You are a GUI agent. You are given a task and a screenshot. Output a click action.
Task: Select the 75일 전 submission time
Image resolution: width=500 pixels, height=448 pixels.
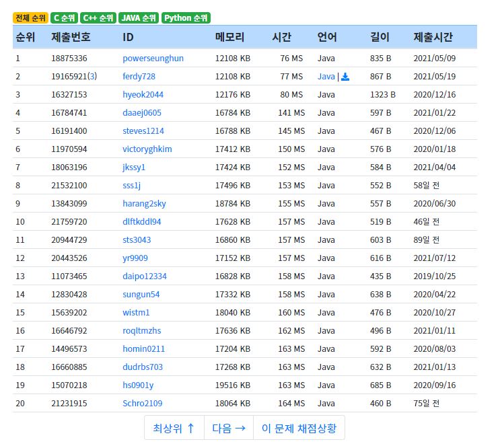pyautogui.click(x=427, y=404)
